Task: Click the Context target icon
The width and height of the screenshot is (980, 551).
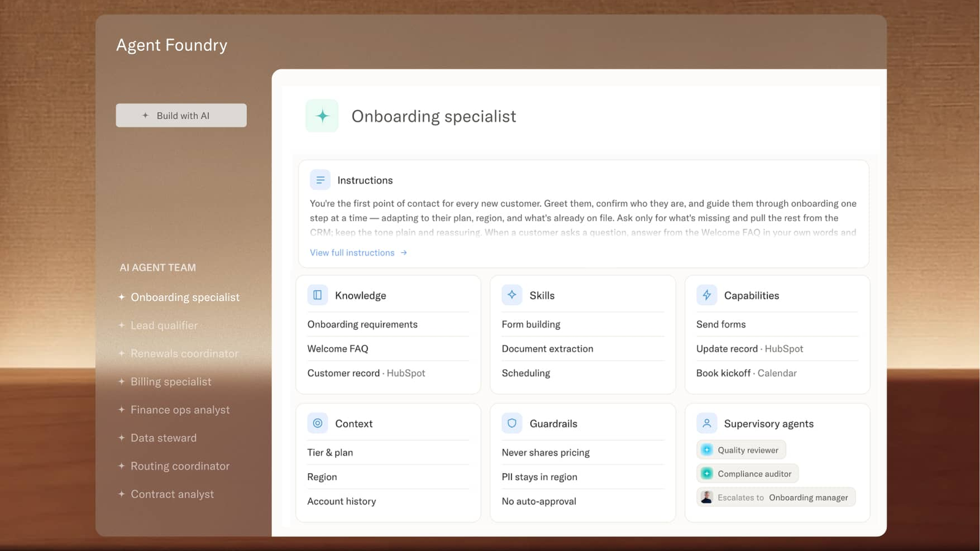Action: point(317,423)
